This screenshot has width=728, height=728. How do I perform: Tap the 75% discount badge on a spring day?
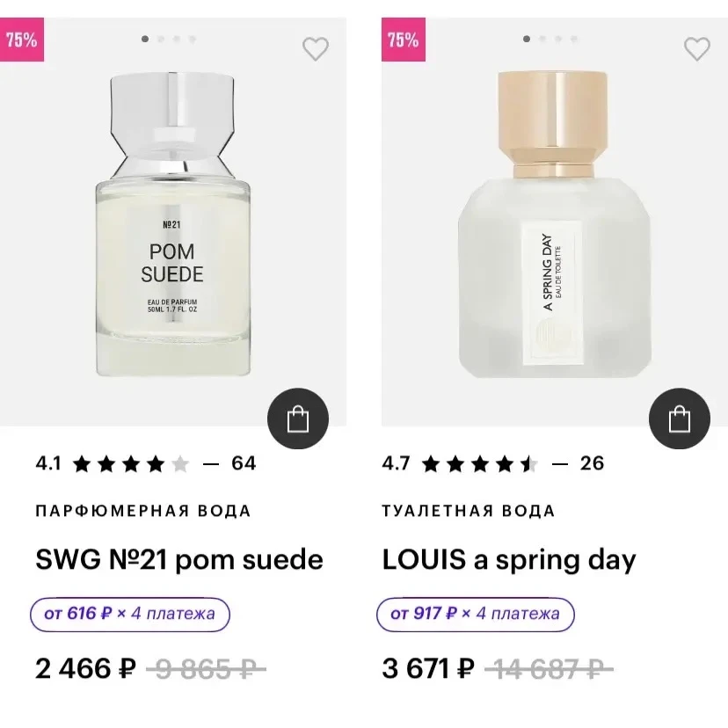coord(404,40)
